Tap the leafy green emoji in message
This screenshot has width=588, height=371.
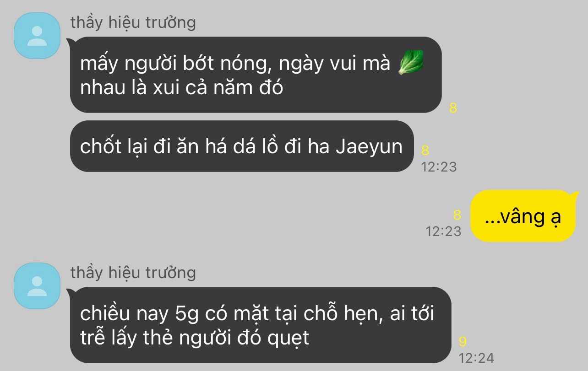coord(410,63)
